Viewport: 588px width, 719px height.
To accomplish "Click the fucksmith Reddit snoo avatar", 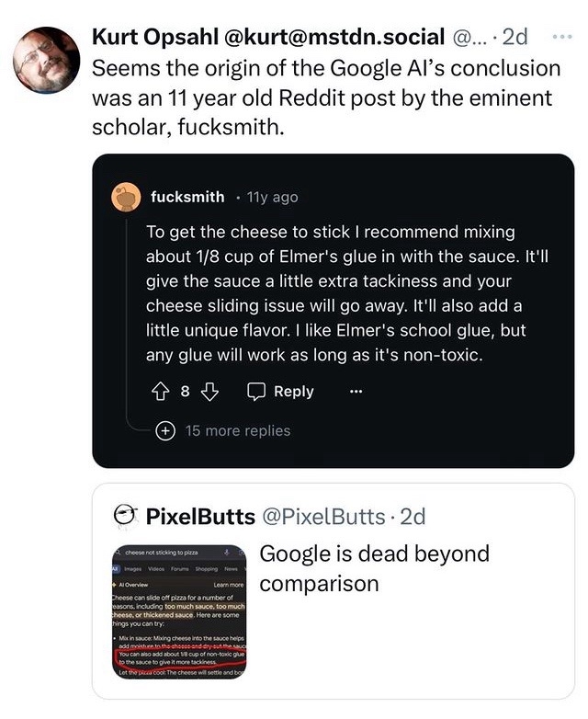I will [x=126, y=197].
